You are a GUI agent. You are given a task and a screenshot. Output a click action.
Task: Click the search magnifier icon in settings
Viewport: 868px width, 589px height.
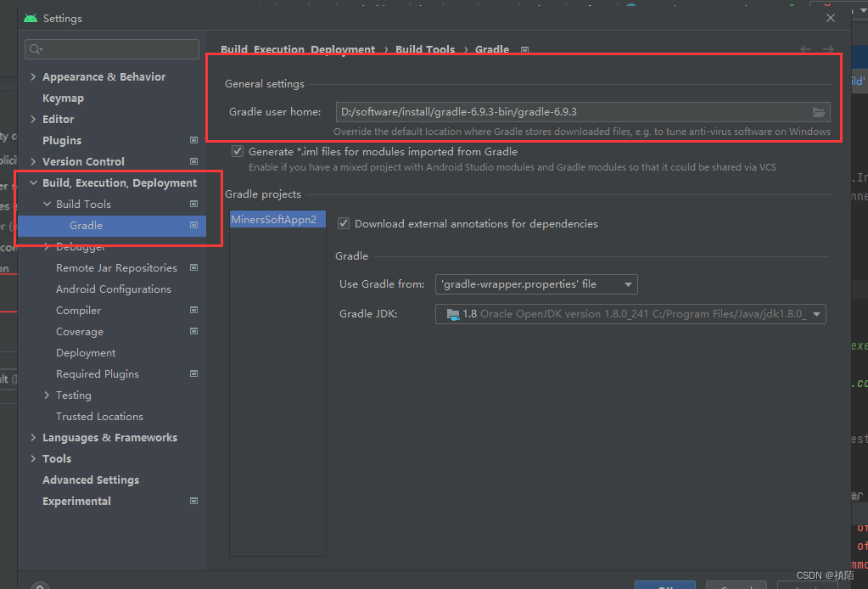(x=36, y=49)
